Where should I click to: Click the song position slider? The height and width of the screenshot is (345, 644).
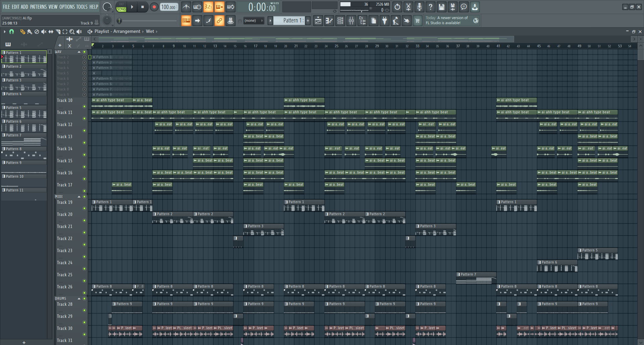tap(148, 21)
